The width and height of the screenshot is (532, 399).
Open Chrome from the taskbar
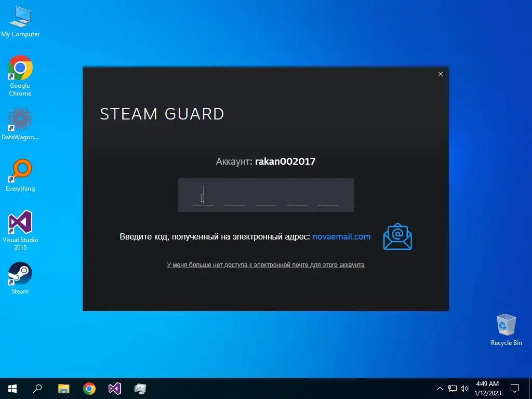tap(89, 389)
